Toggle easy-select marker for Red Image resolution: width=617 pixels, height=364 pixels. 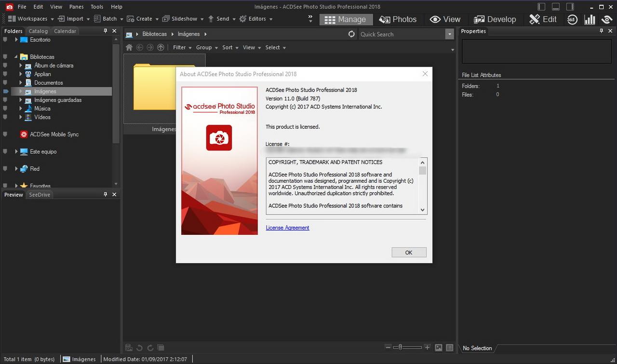pyautogui.click(x=5, y=169)
